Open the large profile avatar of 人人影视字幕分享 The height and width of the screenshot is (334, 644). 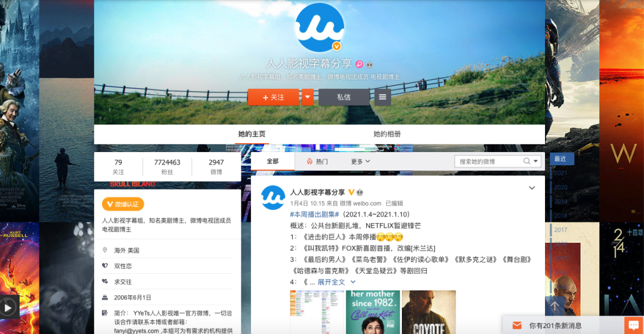click(x=320, y=27)
